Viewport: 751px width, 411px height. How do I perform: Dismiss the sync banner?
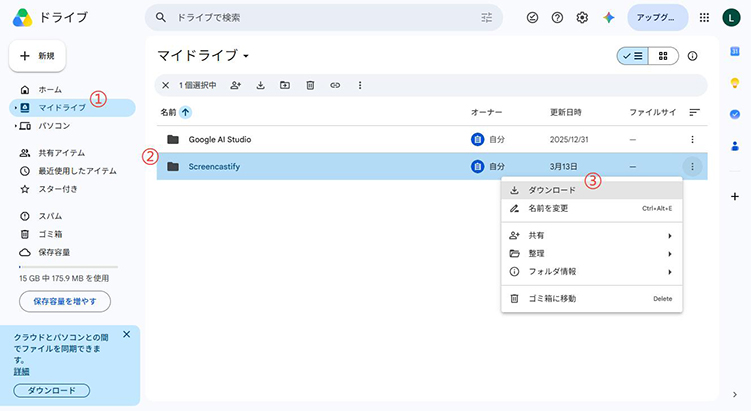click(126, 334)
